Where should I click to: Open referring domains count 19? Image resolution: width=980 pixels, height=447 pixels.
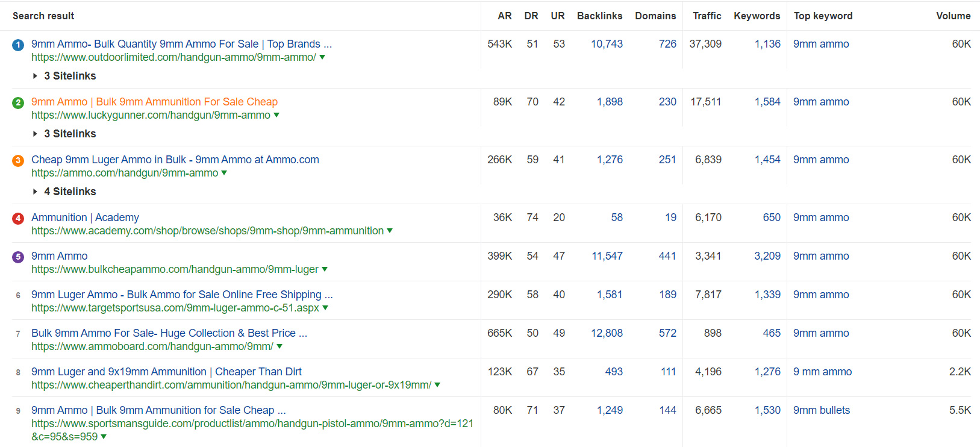coord(670,217)
